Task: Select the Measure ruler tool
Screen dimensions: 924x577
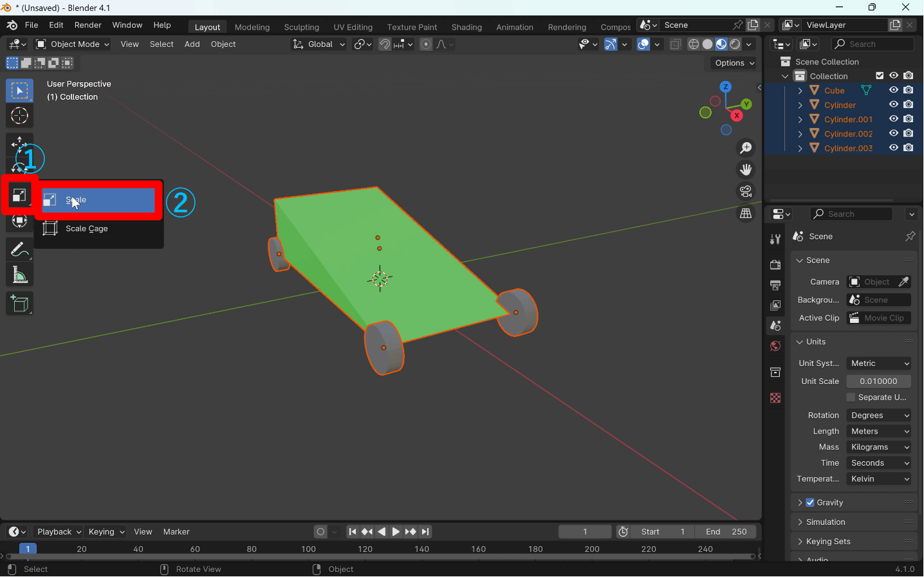Action: coord(19,276)
